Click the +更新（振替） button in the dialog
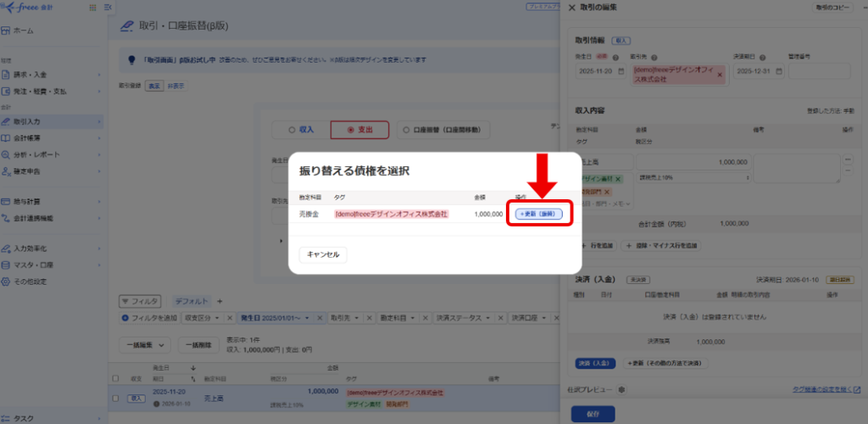Viewport: 868px width, 424px height. (538, 214)
